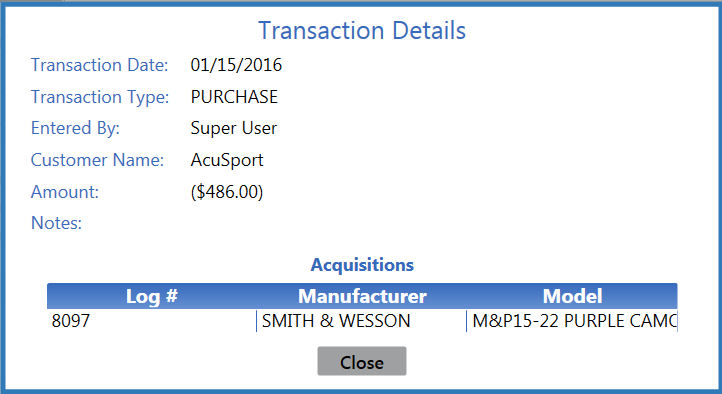
Task: Select the transaction date 01/15/2016
Action: (x=236, y=65)
